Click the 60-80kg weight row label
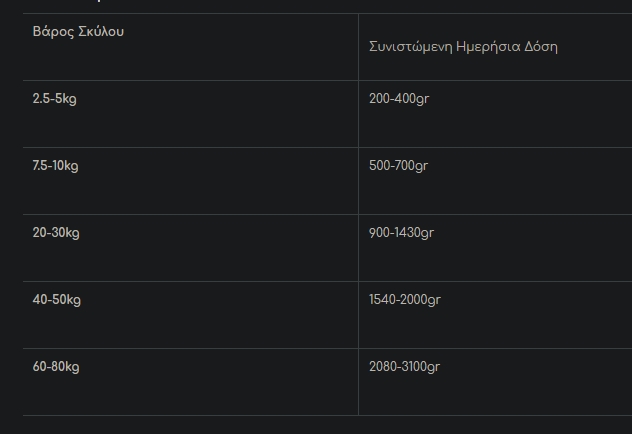Viewport: 632px width, 434px height. coord(56,367)
